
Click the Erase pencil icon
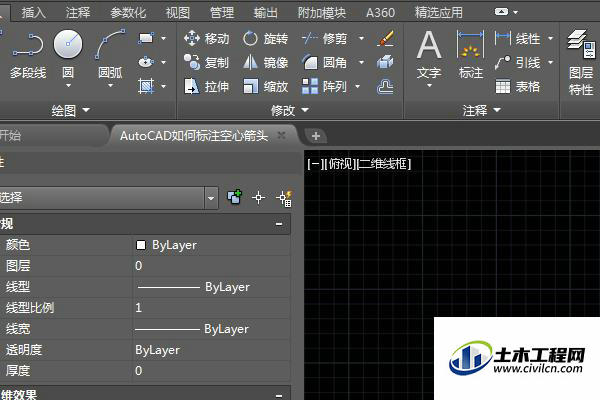point(385,38)
